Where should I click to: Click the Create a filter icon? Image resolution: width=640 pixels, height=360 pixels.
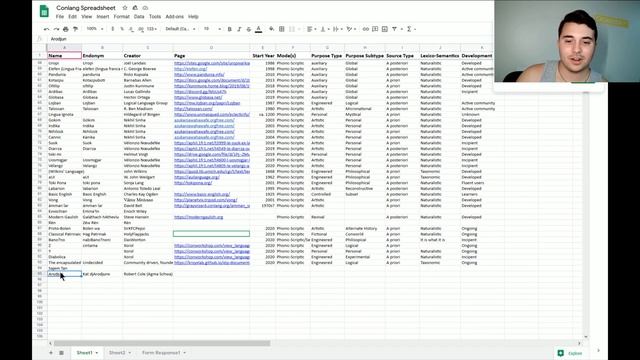(x=394, y=29)
